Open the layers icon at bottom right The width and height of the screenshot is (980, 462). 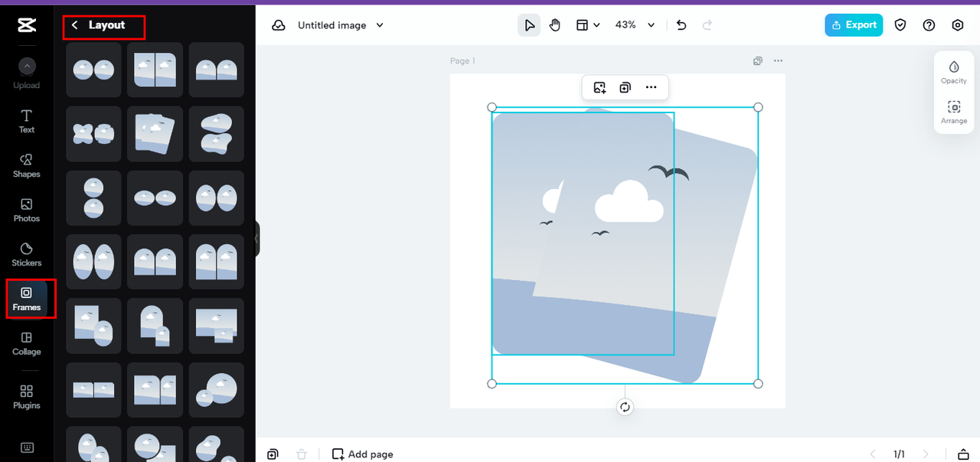pos(964,454)
